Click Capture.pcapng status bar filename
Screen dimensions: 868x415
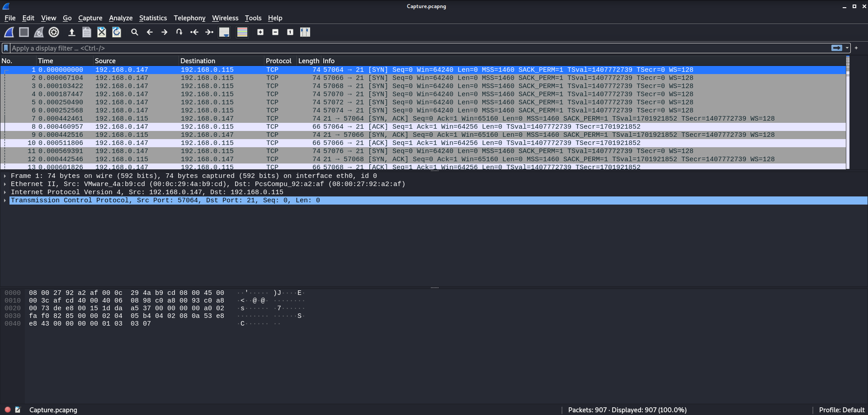tap(53, 410)
